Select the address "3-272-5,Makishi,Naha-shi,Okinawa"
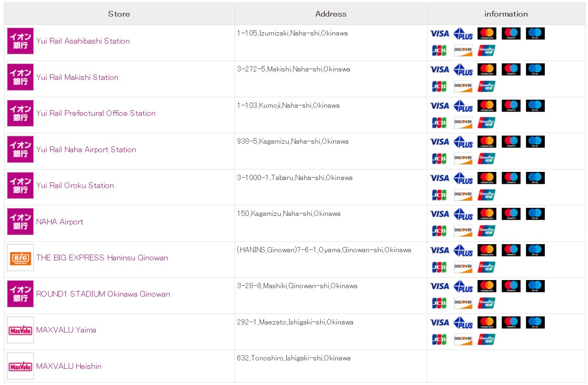The height and width of the screenshot is (385, 588). coord(294,69)
